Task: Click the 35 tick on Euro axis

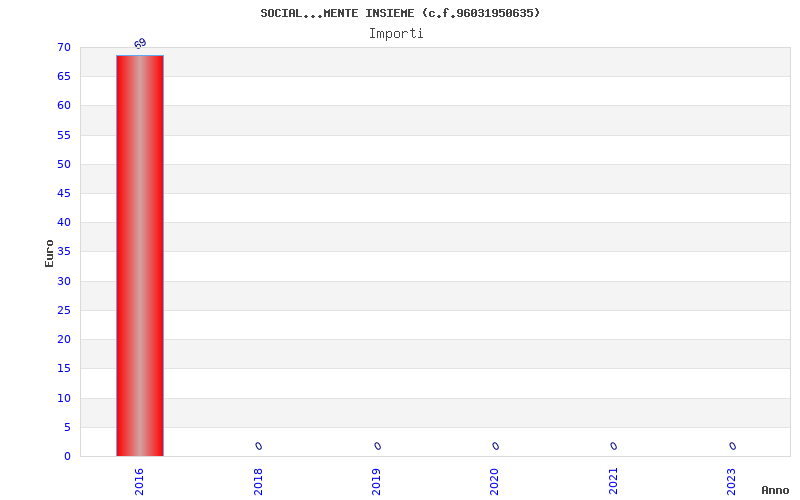Action: tap(64, 252)
